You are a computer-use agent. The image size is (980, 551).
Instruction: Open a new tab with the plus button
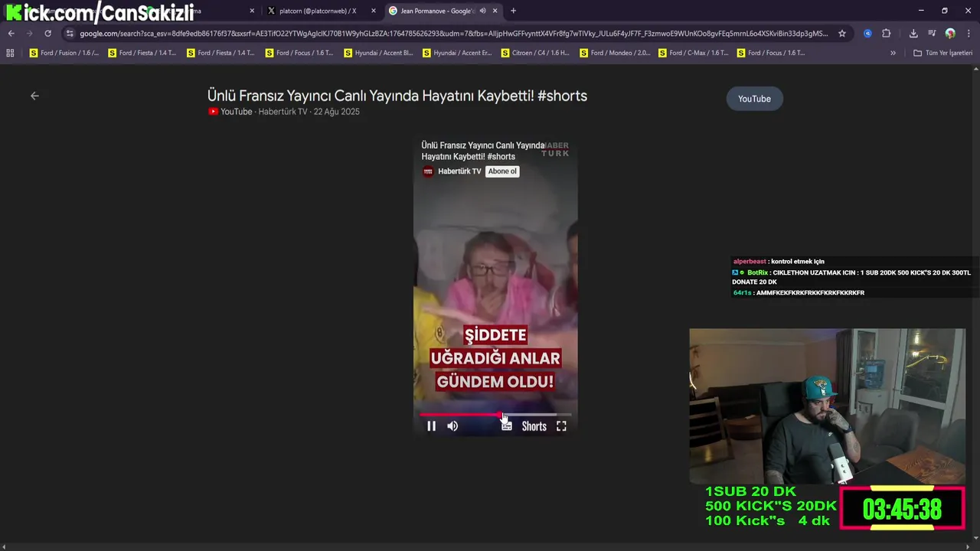(513, 11)
